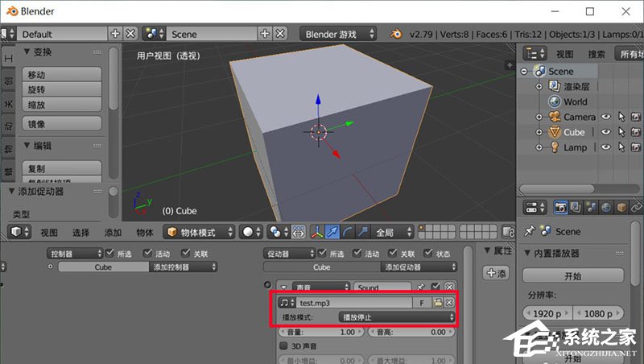Click the 移动 translate button
Viewport: 644px width, 364px height.
click(60, 74)
